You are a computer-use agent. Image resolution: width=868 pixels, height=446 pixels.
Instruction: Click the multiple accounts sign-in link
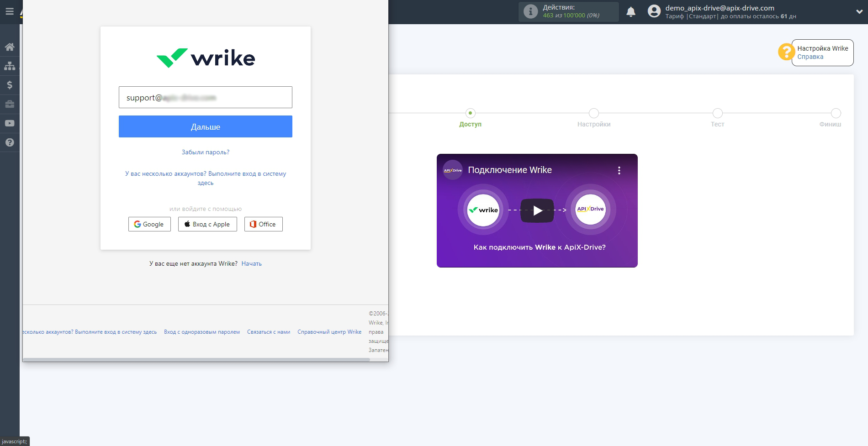coord(206,178)
